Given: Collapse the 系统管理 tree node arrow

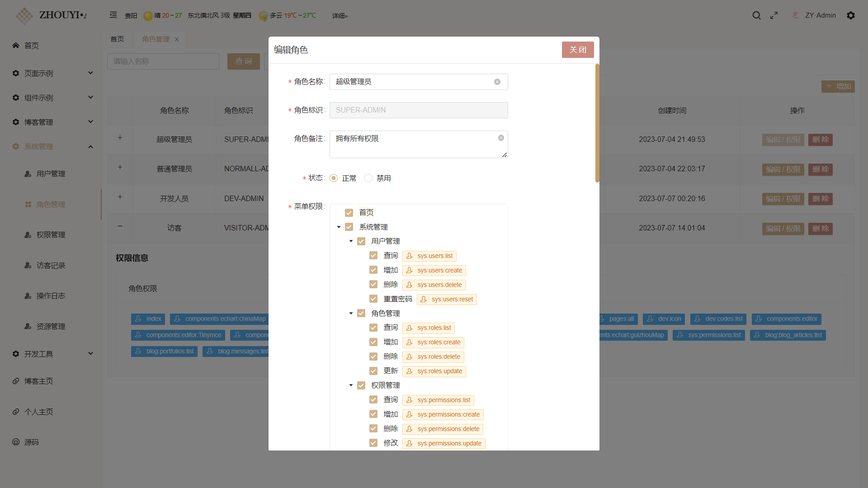Looking at the screenshot, I should click(339, 227).
